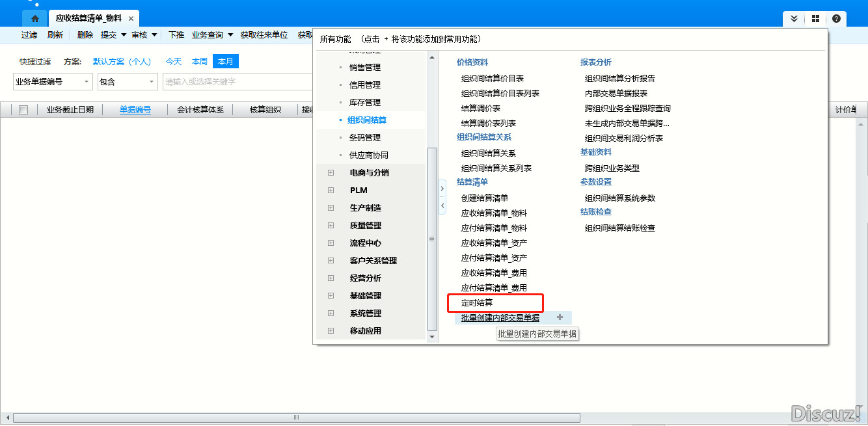Screen dimensions: 868x426
Task: Select 本周 quick filter
Action: (199, 62)
